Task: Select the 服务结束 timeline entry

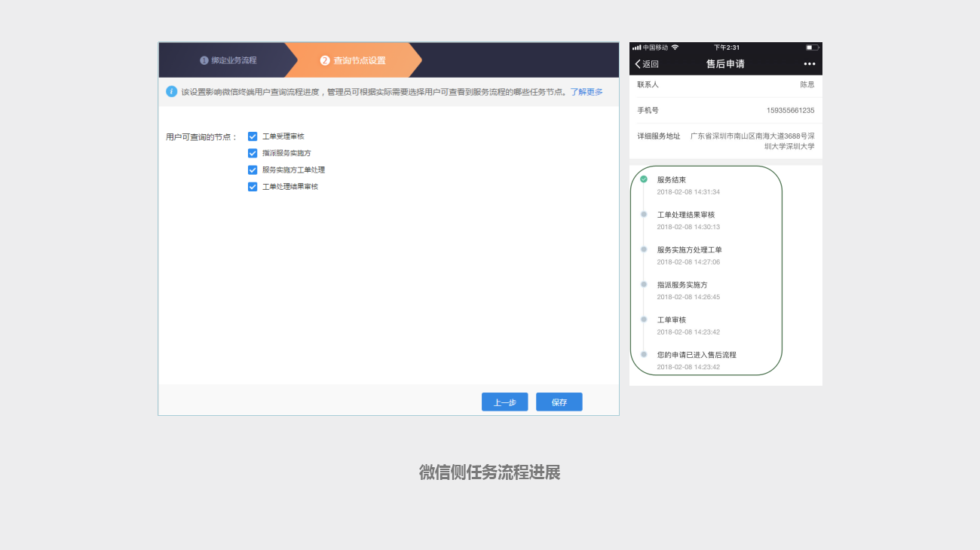Action: point(688,185)
